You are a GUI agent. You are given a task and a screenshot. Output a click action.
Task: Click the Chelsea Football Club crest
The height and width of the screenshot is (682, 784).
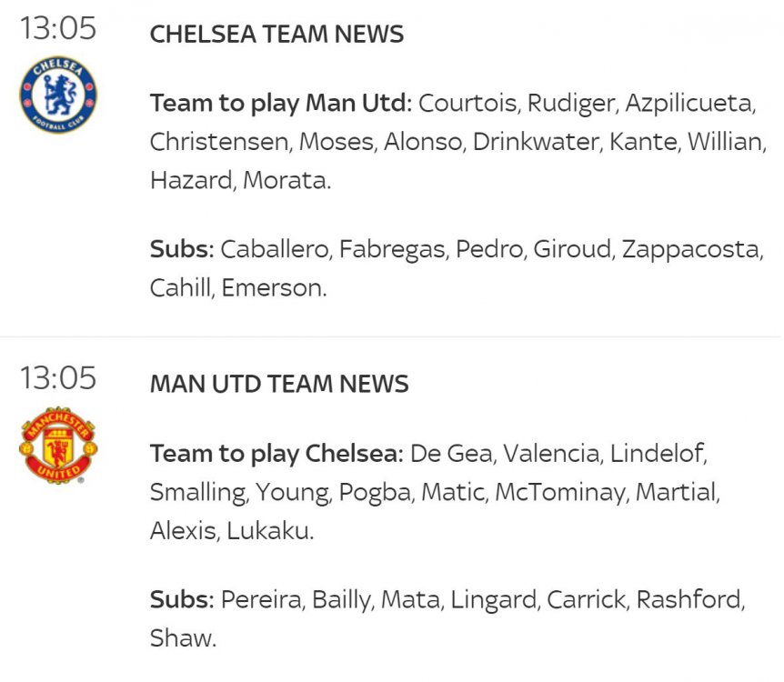58,95
